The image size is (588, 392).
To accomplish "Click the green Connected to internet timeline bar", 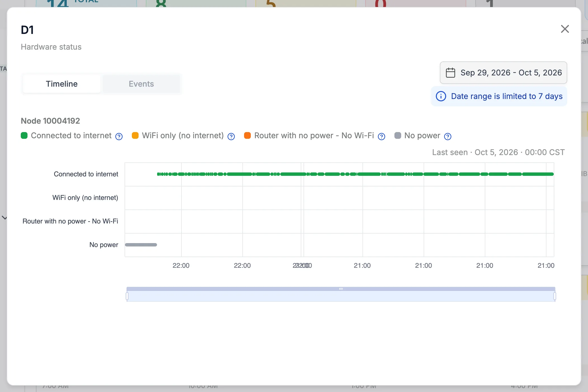I will point(355,174).
